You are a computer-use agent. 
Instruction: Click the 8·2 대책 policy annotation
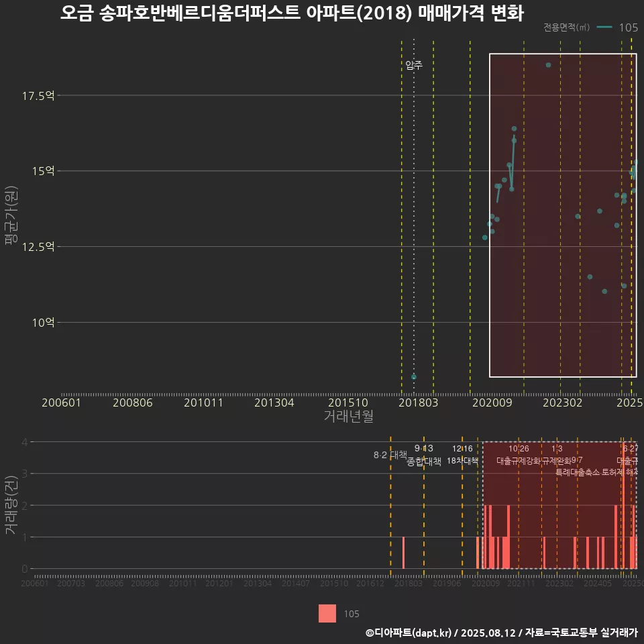390,455
